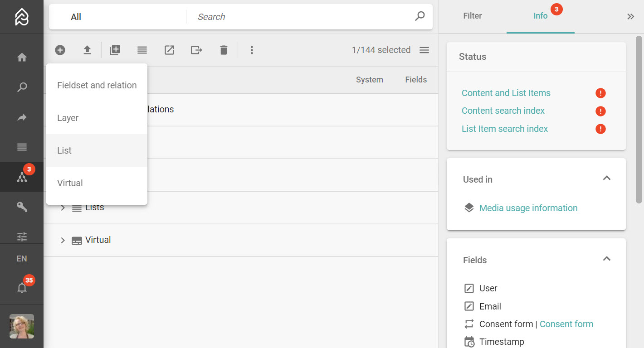Viewport: 644px width, 348px height.
Task: Click the search magnifier in search bar
Action: (420, 16)
